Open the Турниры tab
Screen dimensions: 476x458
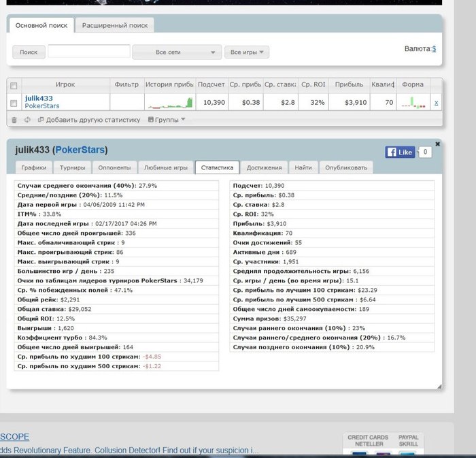(72, 167)
